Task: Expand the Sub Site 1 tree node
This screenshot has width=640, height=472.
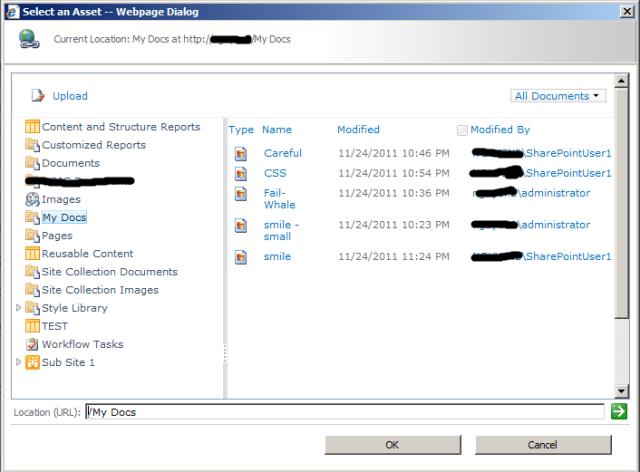Action: pyautogui.click(x=18, y=362)
